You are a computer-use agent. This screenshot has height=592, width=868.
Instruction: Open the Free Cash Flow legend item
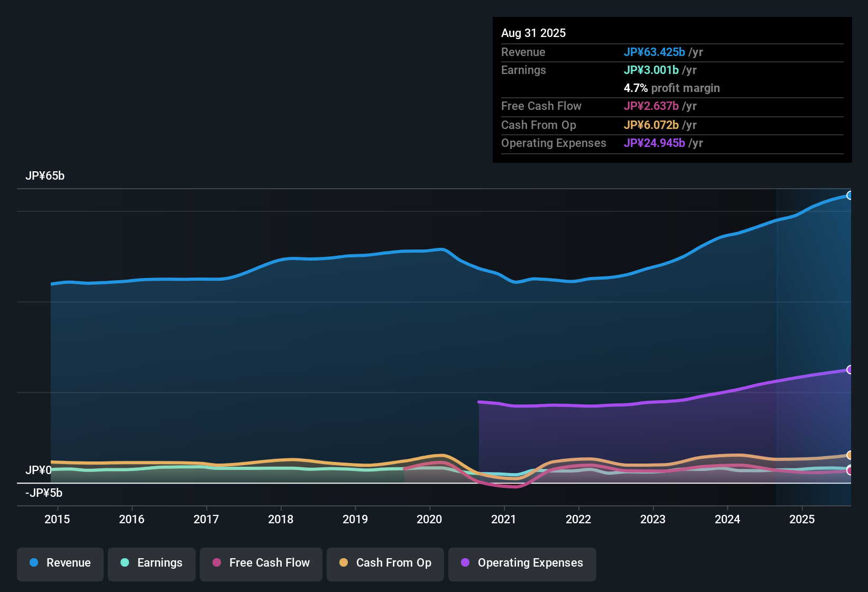coord(261,563)
